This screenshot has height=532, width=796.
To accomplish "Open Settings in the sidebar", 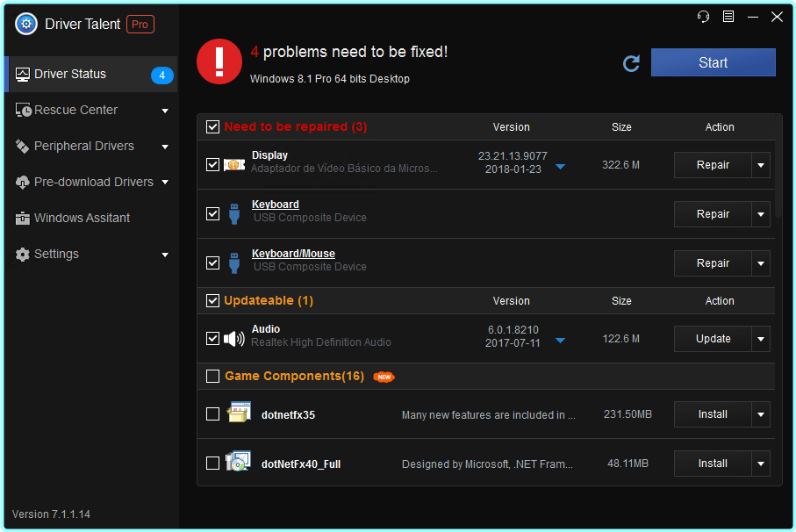I will click(91, 254).
